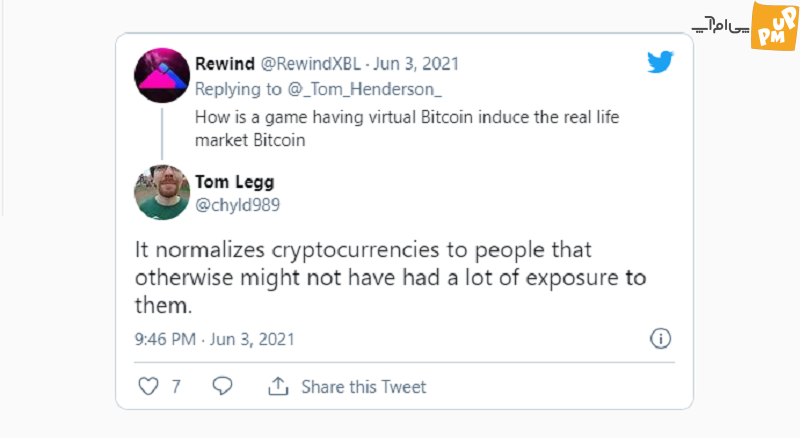Open Tom Legg's profile photo
Image resolution: width=800 pixels, height=438 pixels.
[x=162, y=192]
